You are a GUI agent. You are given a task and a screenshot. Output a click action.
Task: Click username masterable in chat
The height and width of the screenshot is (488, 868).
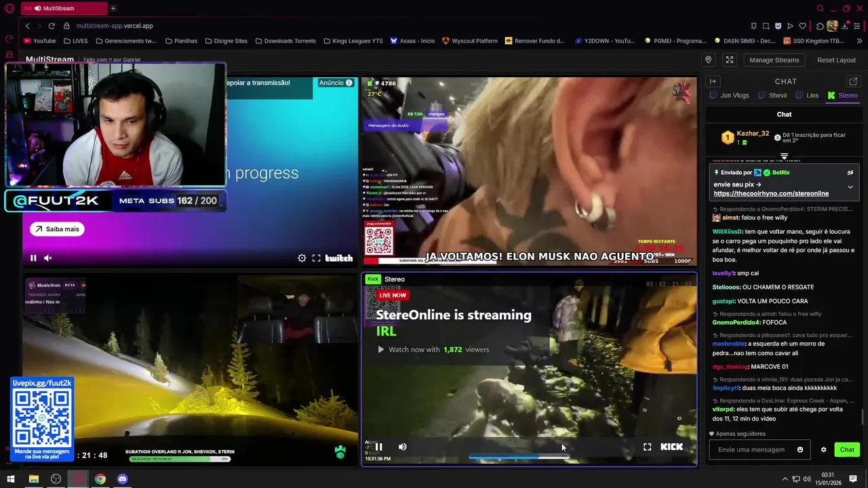click(728, 344)
